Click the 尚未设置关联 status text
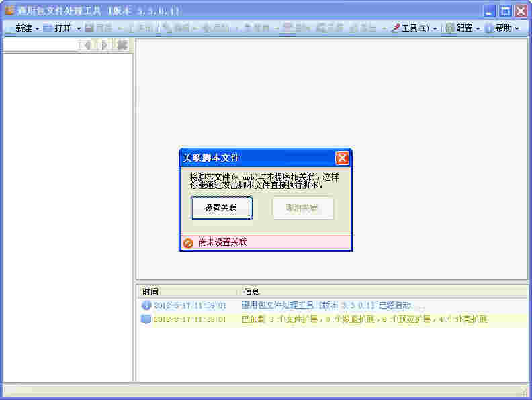This screenshot has height=400, width=532. pyautogui.click(x=222, y=242)
